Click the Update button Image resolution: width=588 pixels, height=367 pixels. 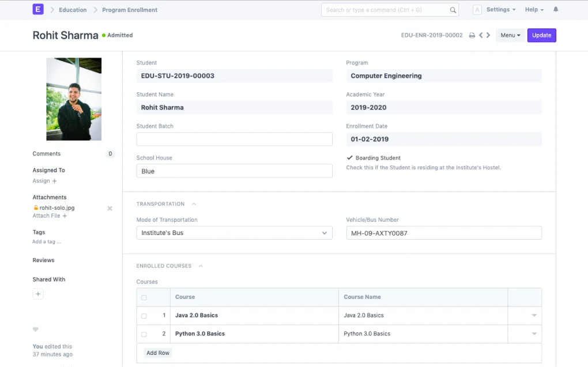pos(541,35)
